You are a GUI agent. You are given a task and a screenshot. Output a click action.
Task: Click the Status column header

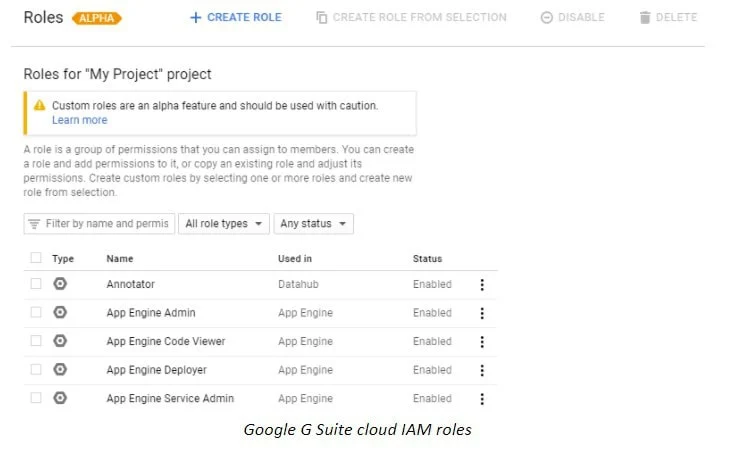(x=427, y=259)
